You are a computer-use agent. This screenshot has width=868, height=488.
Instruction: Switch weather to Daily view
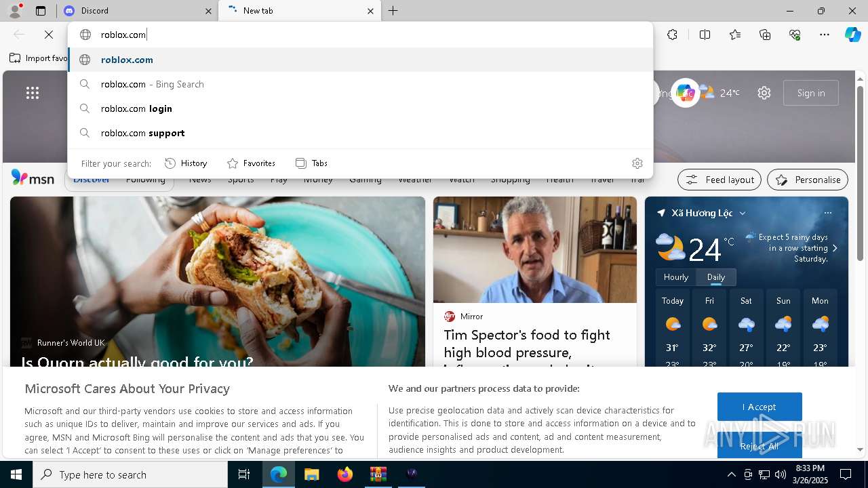click(x=716, y=277)
